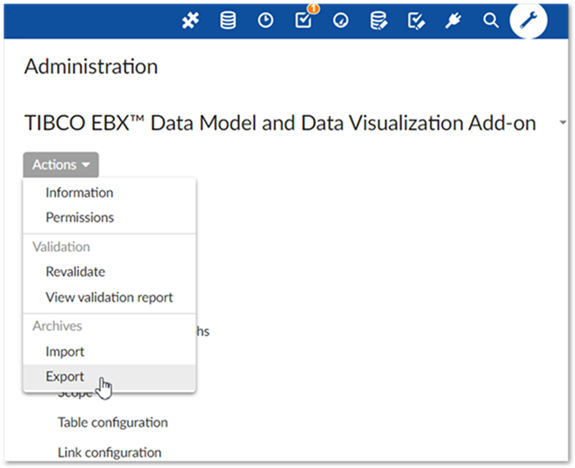Open the database datasets icon
575x468 pixels.
(228, 20)
